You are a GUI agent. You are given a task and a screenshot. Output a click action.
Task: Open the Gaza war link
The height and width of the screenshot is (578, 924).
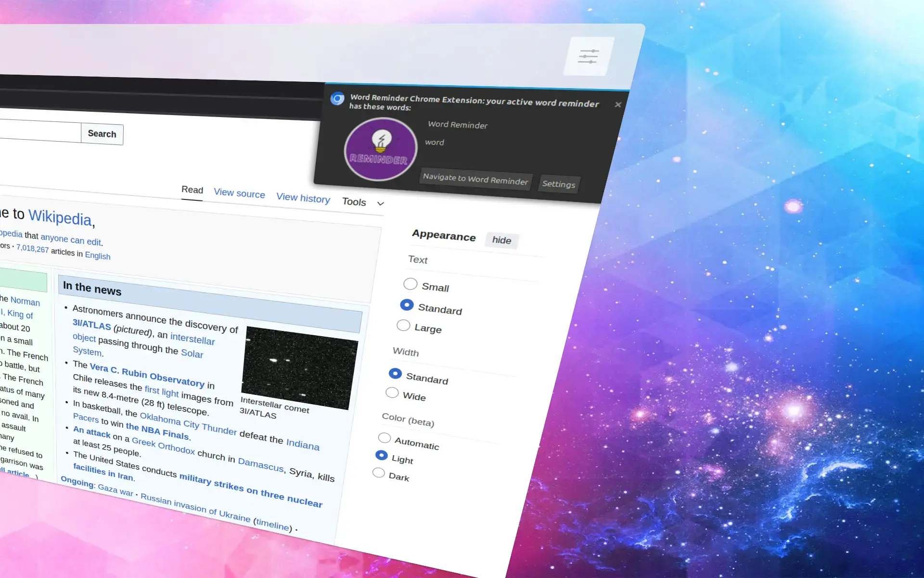click(115, 490)
